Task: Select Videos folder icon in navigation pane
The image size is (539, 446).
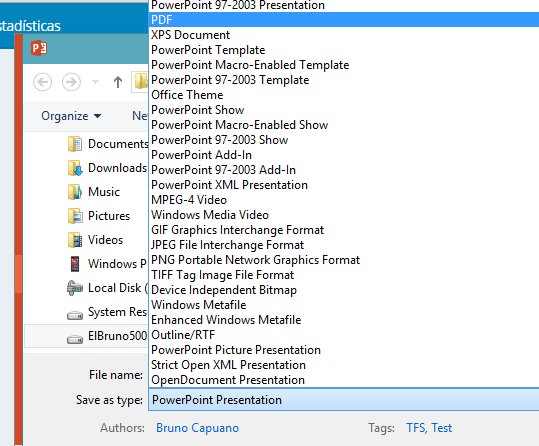Action: pos(75,240)
